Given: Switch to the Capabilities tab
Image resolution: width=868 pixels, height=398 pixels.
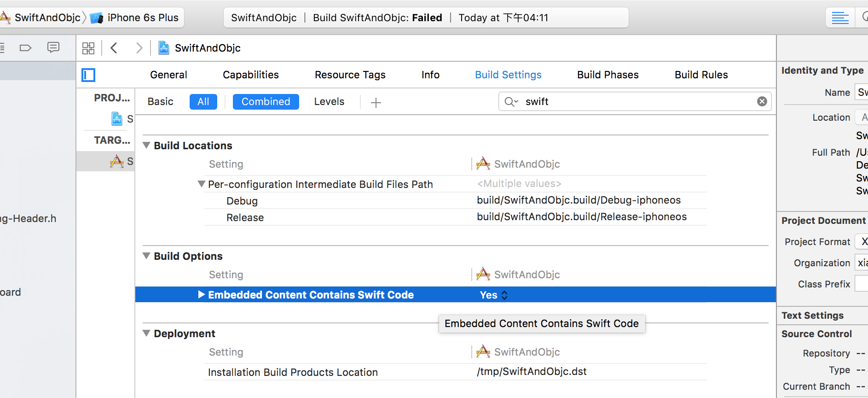Looking at the screenshot, I should (x=251, y=75).
